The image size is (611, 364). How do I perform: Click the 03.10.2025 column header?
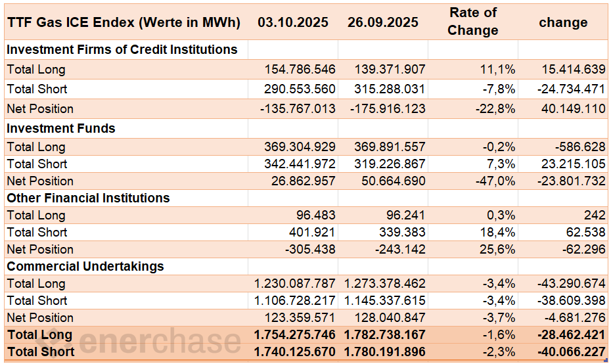tap(293, 22)
